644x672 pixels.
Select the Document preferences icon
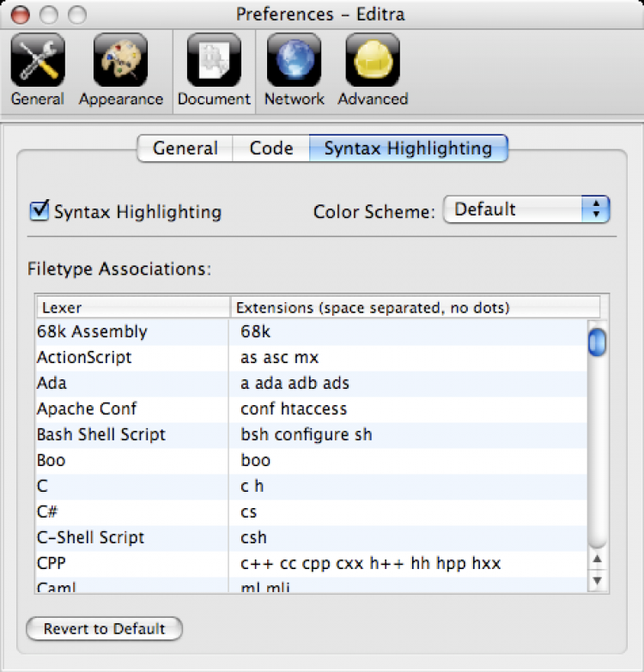point(214,60)
